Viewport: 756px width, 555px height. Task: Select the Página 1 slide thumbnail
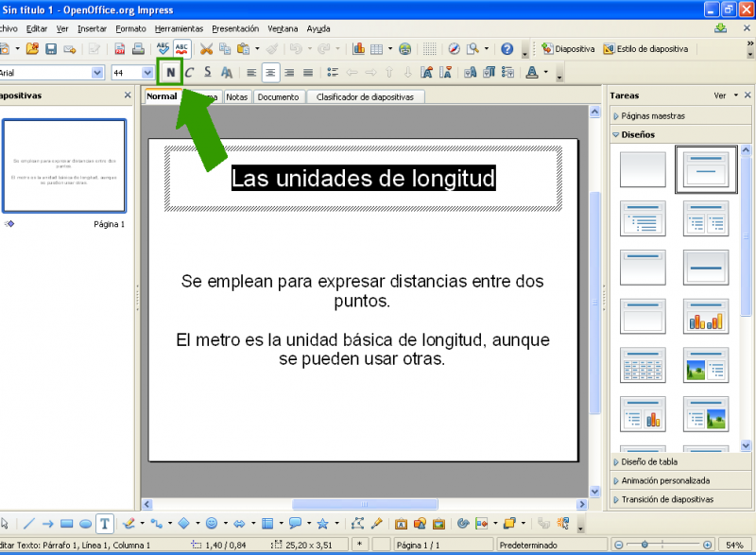pyautogui.click(x=64, y=167)
